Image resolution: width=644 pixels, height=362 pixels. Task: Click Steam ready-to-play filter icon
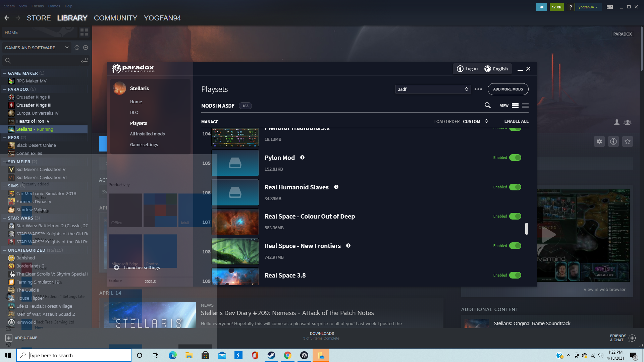click(x=86, y=48)
